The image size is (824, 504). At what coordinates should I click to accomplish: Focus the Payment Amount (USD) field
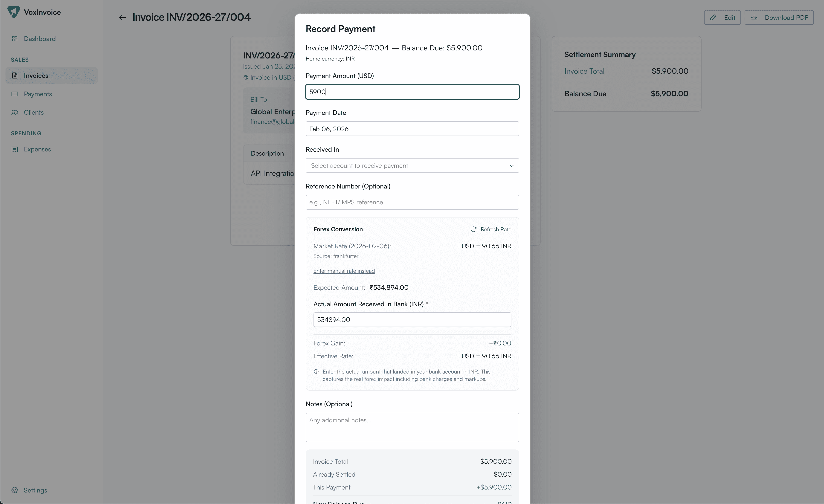pos(412,92)
